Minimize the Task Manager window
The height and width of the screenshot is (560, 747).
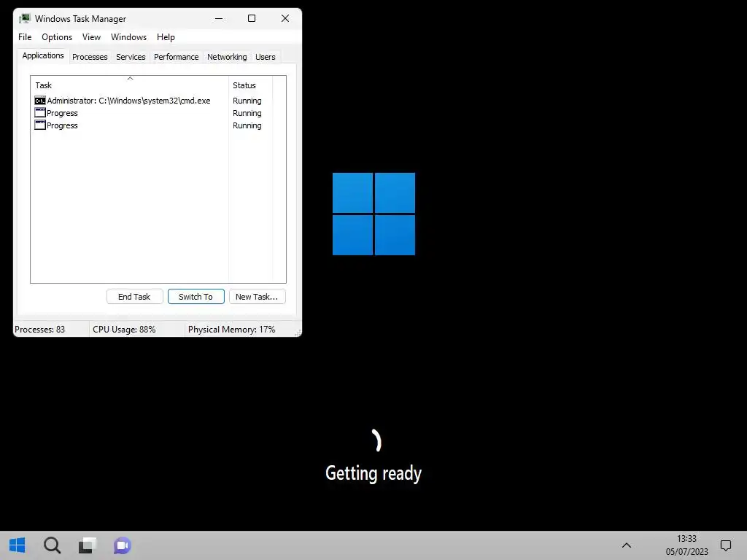[219, 18]
